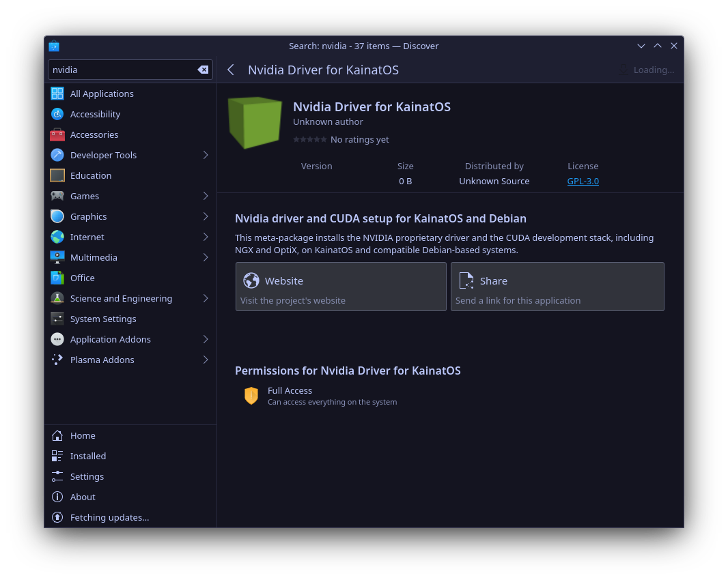This screenshot has width=728, height=580.
Task: Select the Accessories toolbox icon
Action: coord(57,134)
